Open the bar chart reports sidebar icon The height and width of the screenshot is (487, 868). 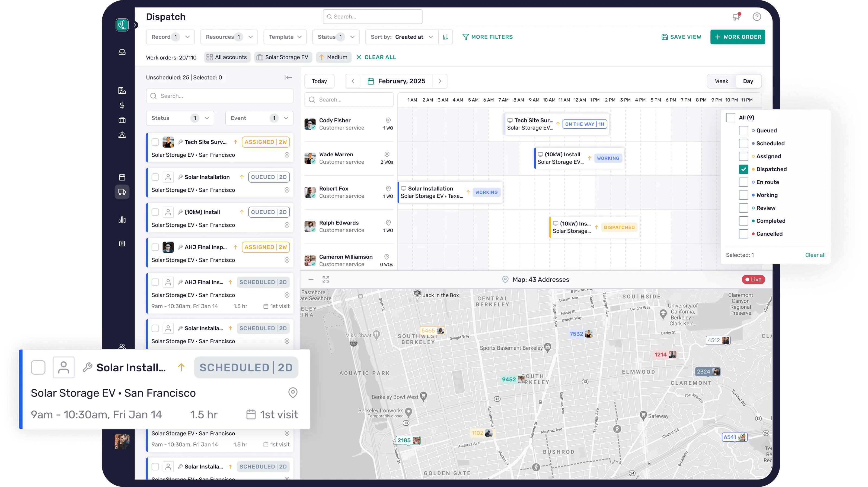click(122, 220)
